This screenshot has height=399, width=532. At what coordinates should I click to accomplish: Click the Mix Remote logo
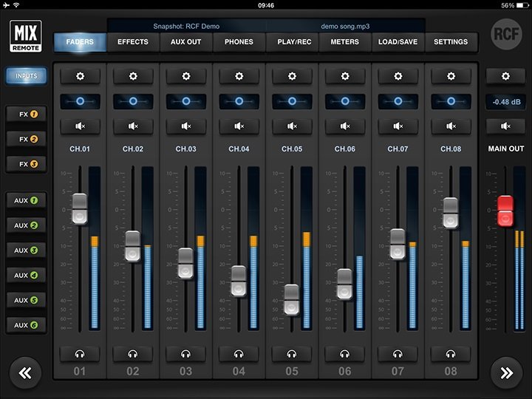click(x=27, y=35)
